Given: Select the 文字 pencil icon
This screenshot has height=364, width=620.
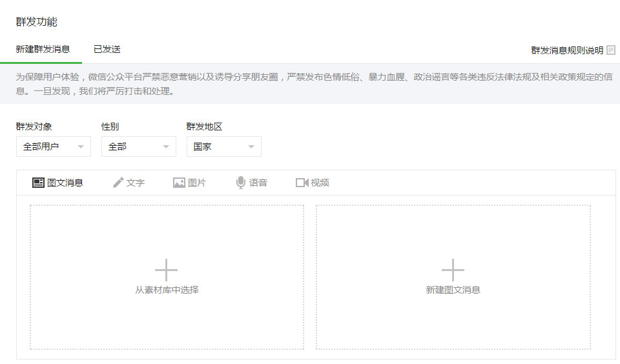Looking at the screenshot, I should [118, 183].
